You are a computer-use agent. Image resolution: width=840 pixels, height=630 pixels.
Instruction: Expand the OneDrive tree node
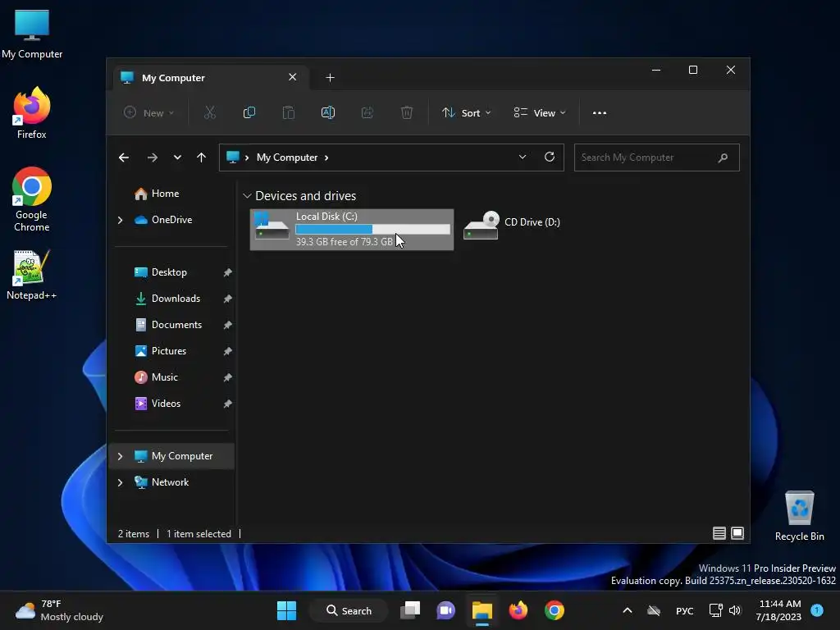click(120, 220)
